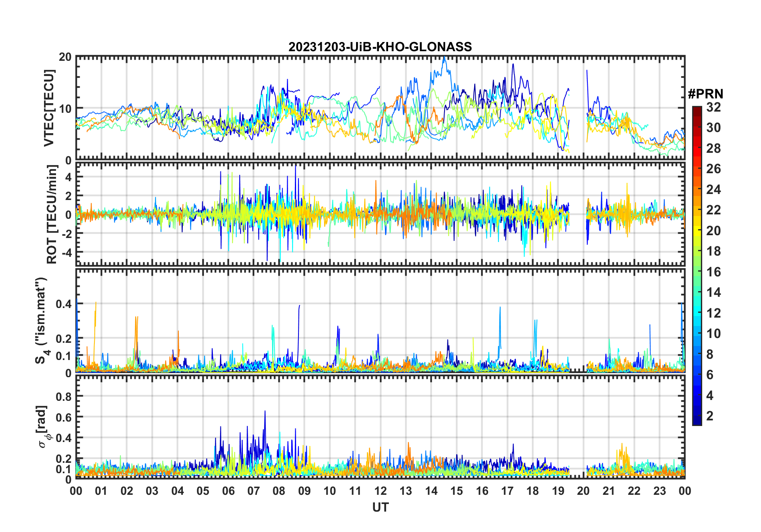761x532 pixels.
Task: Click the sigma-phi panel y-tick 0.6
Action: click(63, 417)
